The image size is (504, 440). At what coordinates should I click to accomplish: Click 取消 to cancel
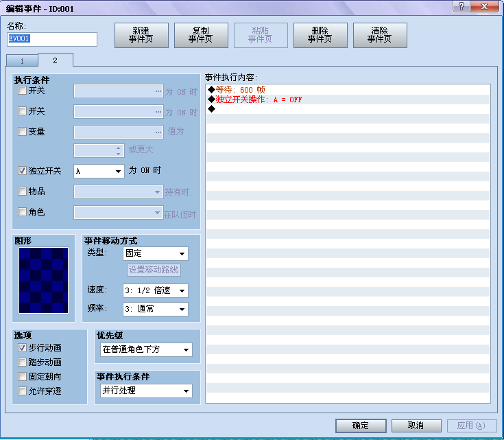point(416,426)
